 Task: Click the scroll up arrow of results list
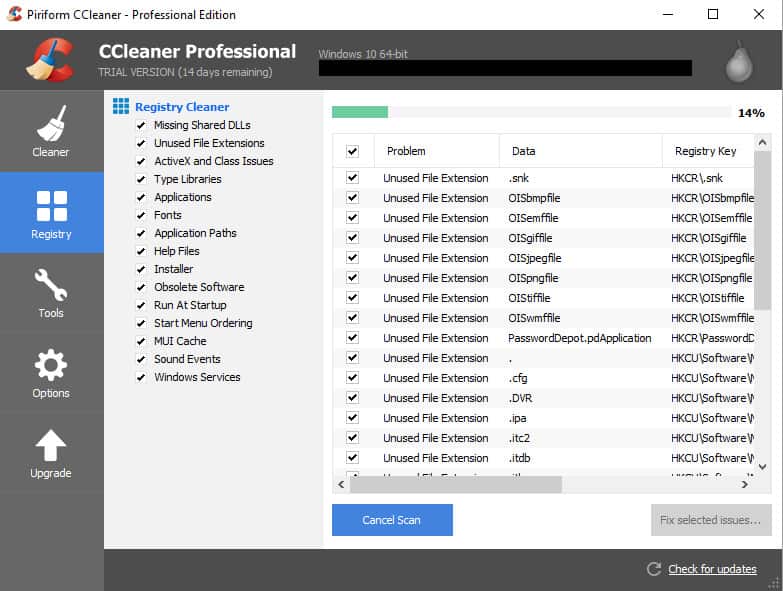coord(763,142)
